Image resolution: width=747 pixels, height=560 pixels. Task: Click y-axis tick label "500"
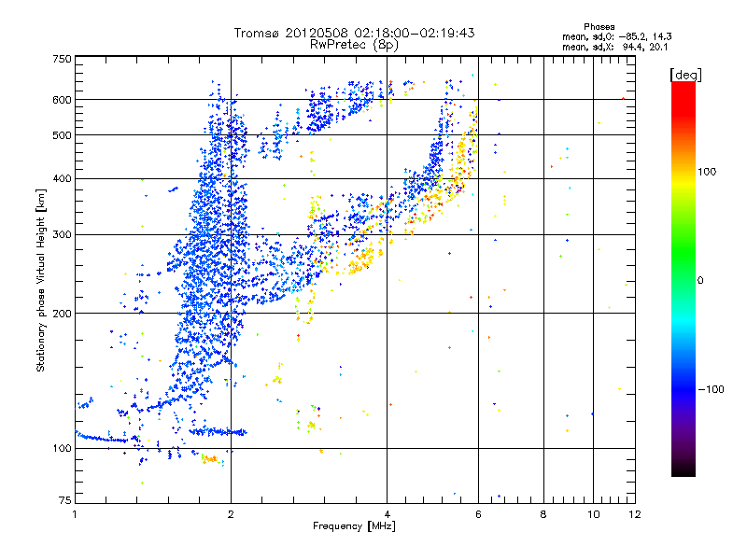coord(62,135)
